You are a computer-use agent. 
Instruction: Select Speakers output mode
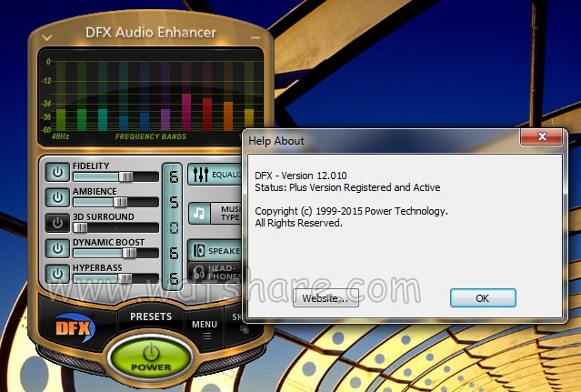coord(215,251)
